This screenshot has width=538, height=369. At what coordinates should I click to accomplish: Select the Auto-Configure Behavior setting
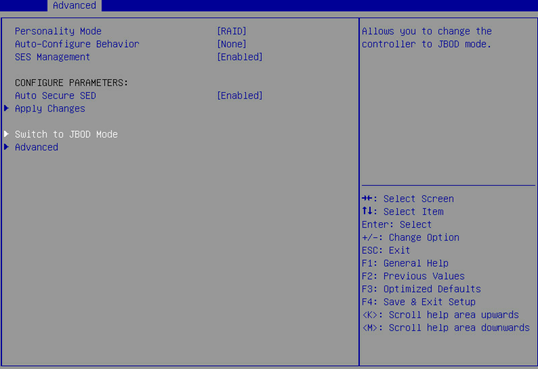click(77, 44)
